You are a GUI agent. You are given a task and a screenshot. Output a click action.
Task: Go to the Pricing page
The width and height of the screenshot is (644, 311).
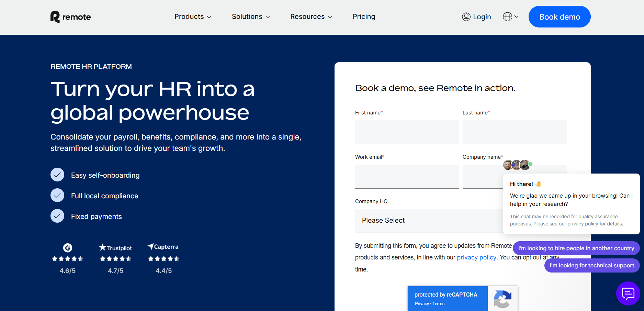[x=364, y=16]
